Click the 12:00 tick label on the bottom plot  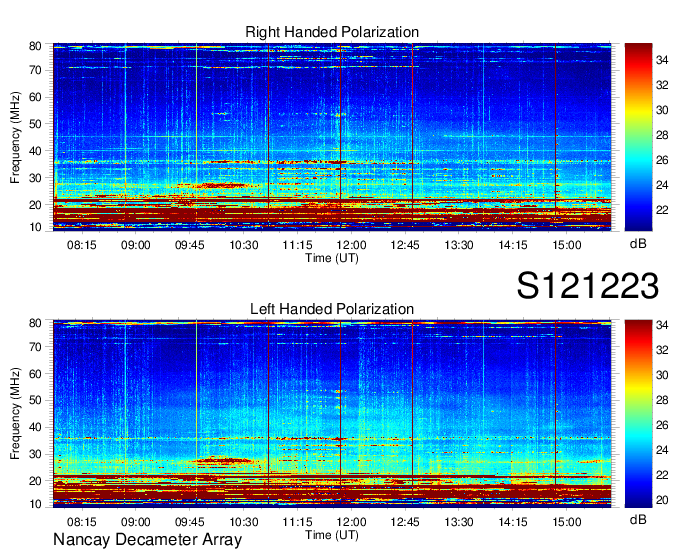(351, 522)
